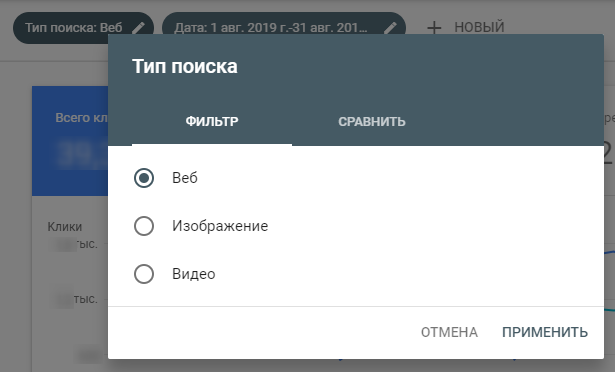Click the Видео option label
The width and height of the screenshot is (615, 372).
[194, 274]
